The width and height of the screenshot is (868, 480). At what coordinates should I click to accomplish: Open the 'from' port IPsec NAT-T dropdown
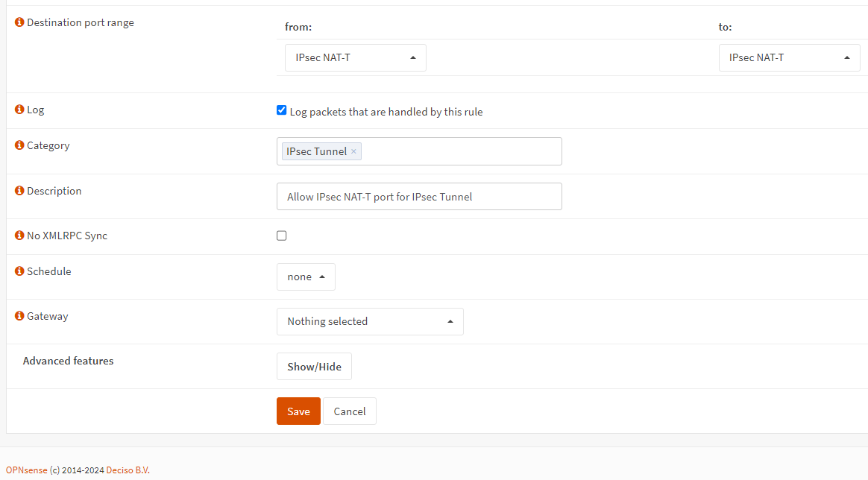[x=356, y=57]
